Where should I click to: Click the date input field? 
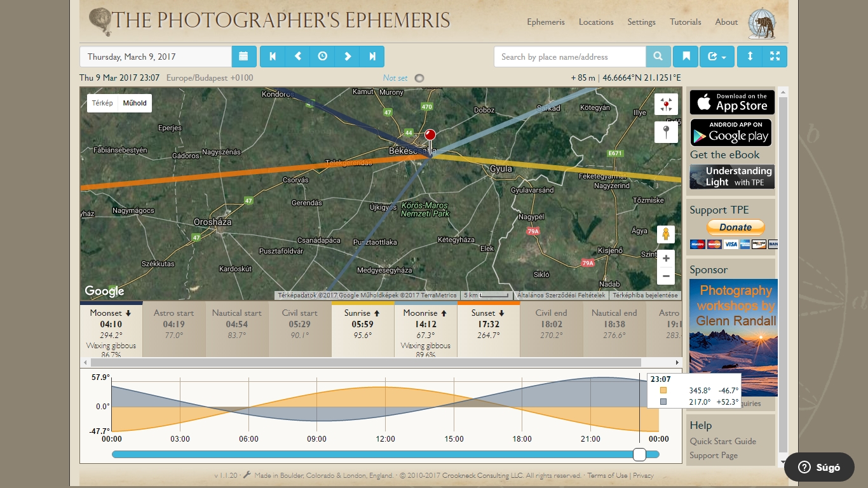click(156, 57)
